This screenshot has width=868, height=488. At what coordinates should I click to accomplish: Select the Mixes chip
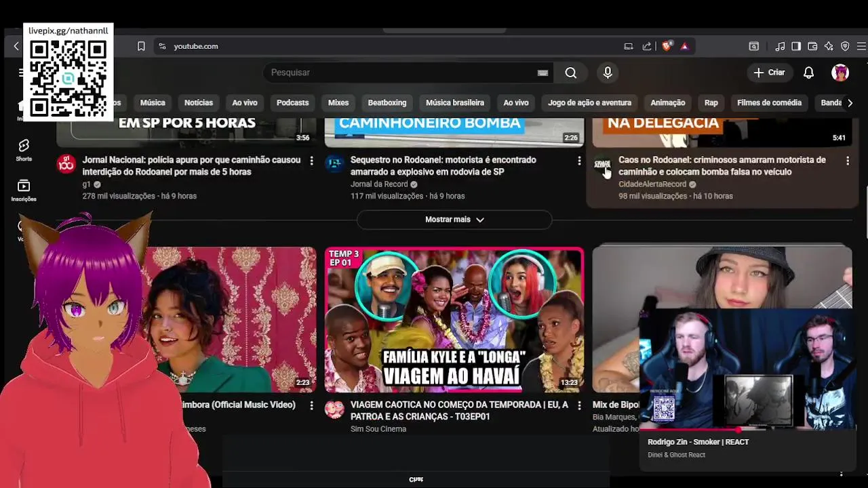coord(338,103)
